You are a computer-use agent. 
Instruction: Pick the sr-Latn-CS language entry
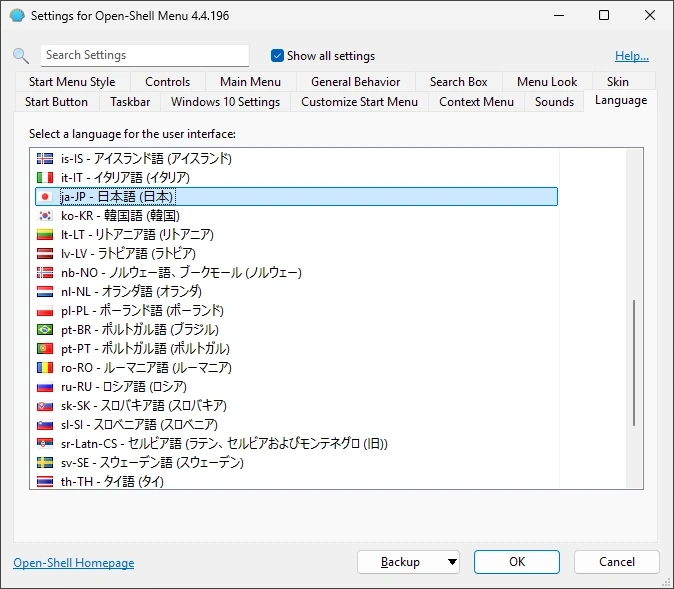(x=297, y=443)
